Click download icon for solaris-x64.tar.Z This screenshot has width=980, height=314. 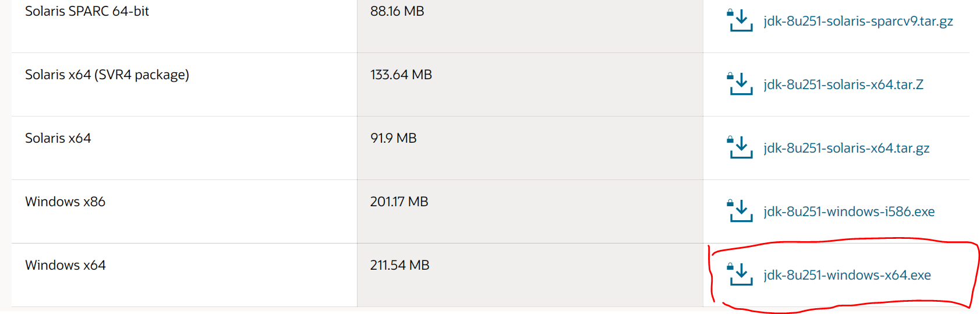tap(740, 84)
